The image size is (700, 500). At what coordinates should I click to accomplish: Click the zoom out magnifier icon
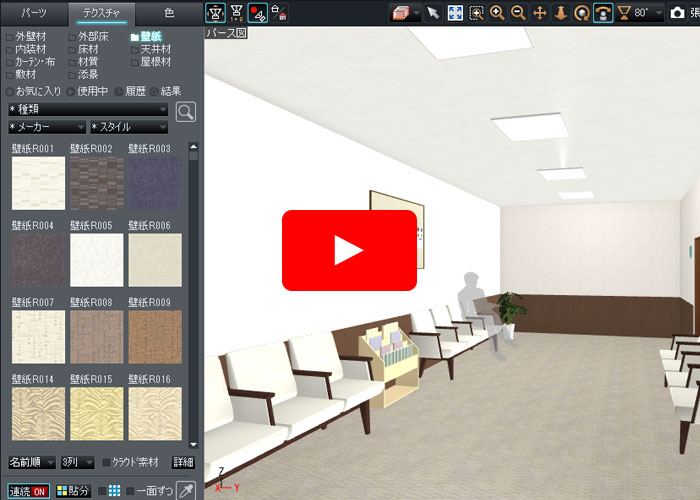[518, 13]
